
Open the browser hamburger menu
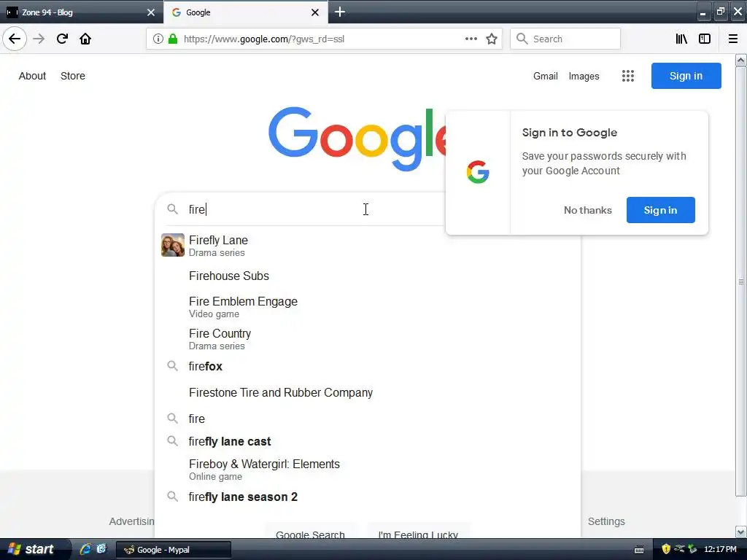[732, 39]
